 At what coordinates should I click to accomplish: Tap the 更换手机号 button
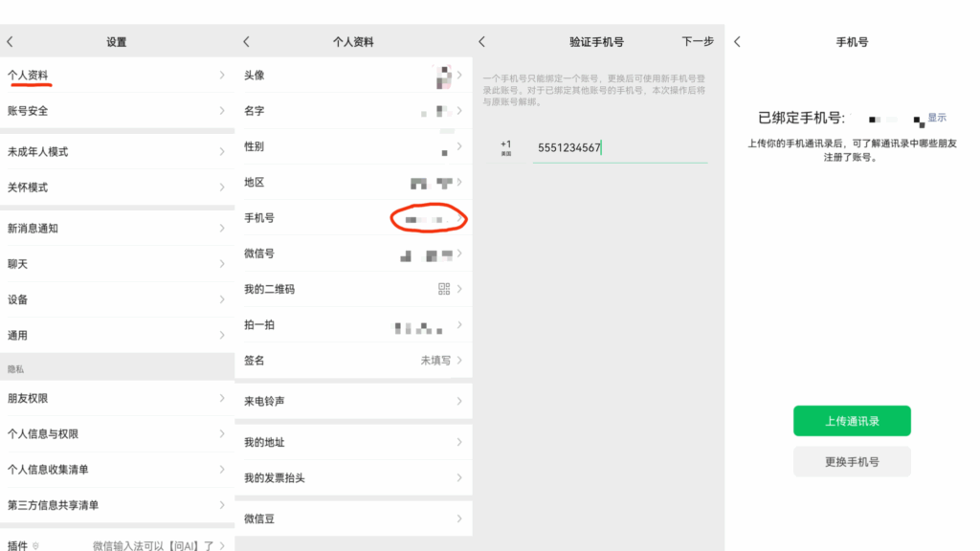[x=851, y=461]
